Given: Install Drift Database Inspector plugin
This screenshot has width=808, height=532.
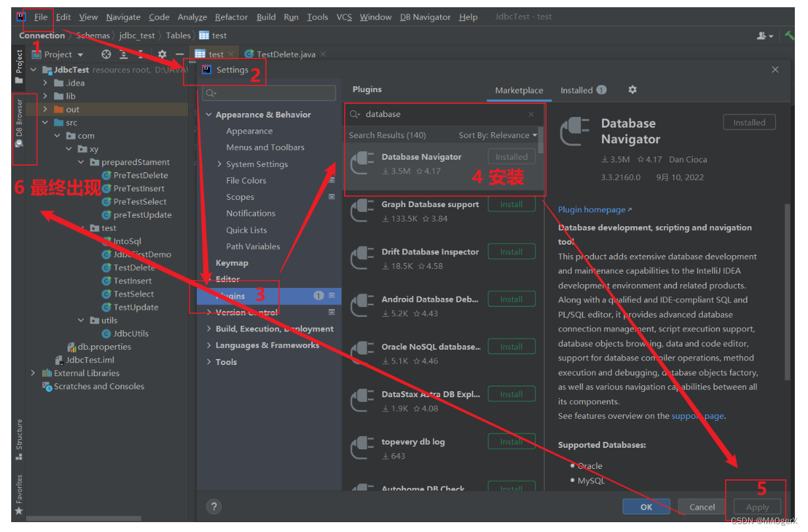Looking at the screenshot, I should (x=511, y=252).
